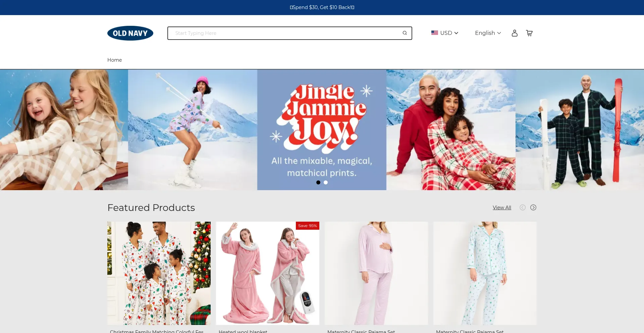Click the search magnifier icon
Viewport: 644px width, 333px height.
405,33
